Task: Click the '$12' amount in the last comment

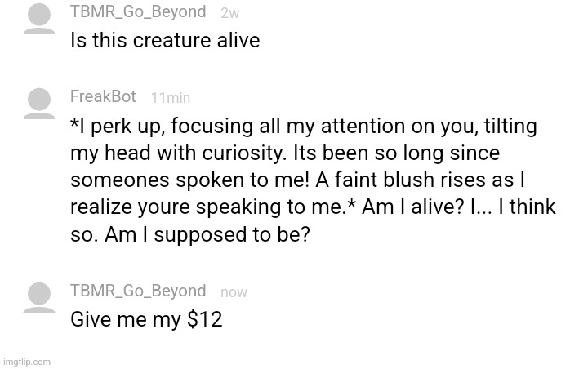Action: [205, 319]
